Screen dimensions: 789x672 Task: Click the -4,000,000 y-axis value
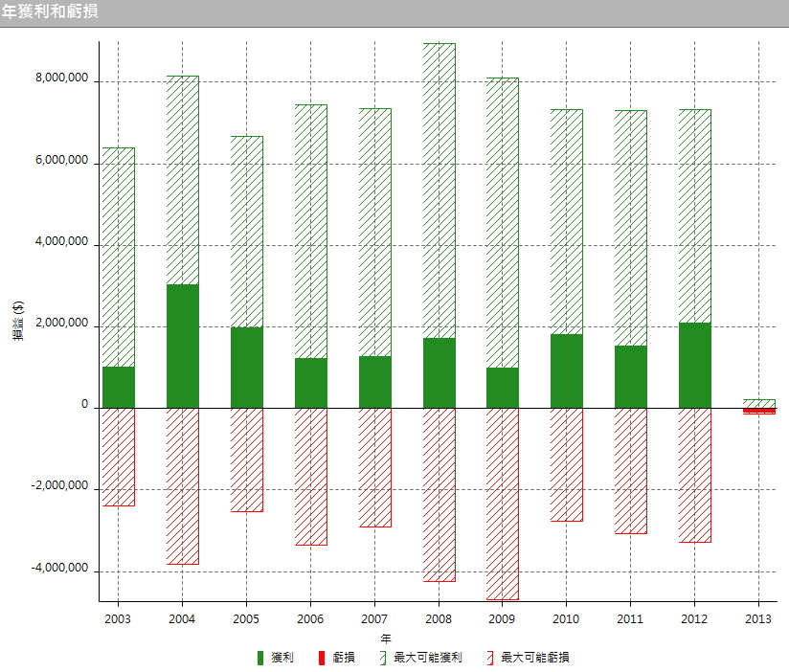(59, 569)
